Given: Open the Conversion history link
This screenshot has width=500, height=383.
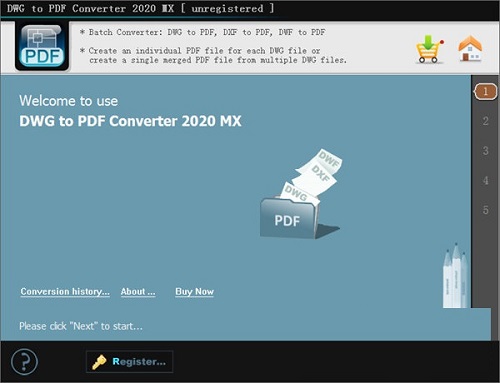Looking at the screenshot, I should point(65,292).
